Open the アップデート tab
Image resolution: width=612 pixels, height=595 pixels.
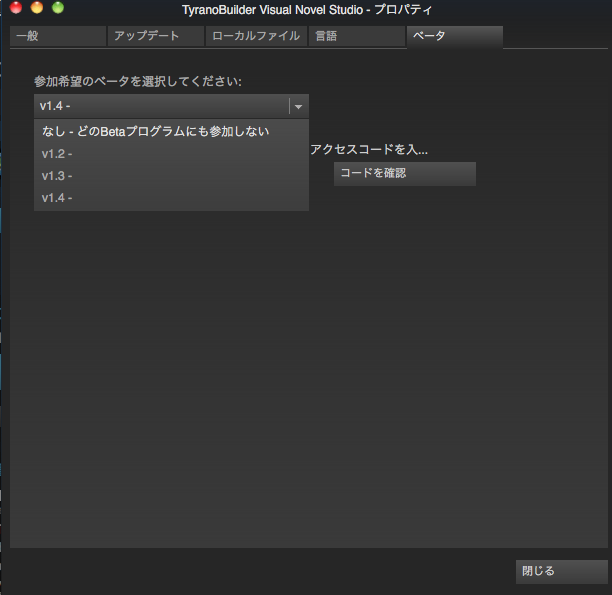[x=156, y=36]
